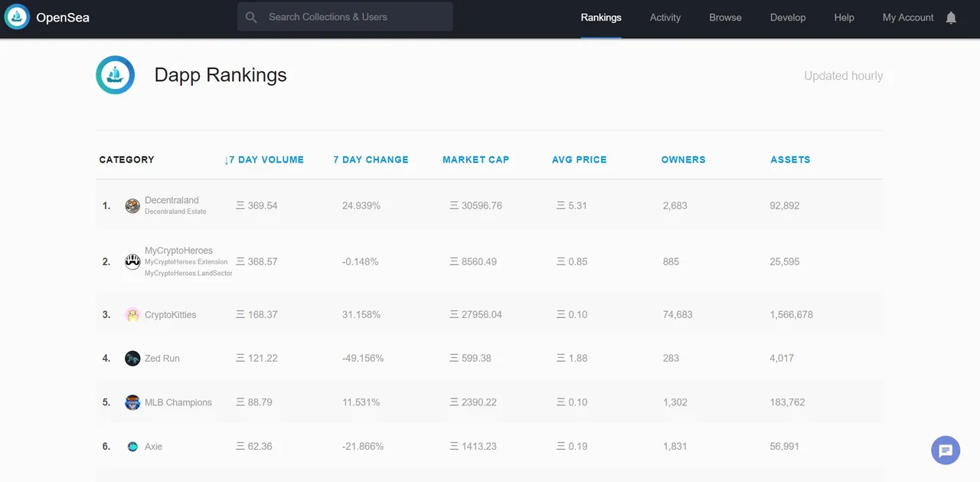Click Zed Run's -49.156% change value

coord(363,358)
